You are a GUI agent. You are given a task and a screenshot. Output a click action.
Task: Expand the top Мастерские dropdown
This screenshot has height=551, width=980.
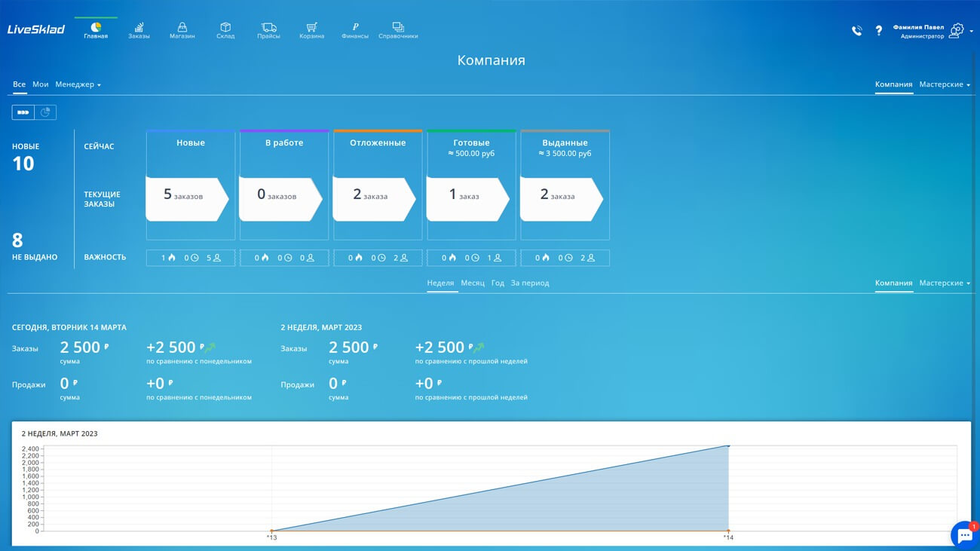pos(945,84)
